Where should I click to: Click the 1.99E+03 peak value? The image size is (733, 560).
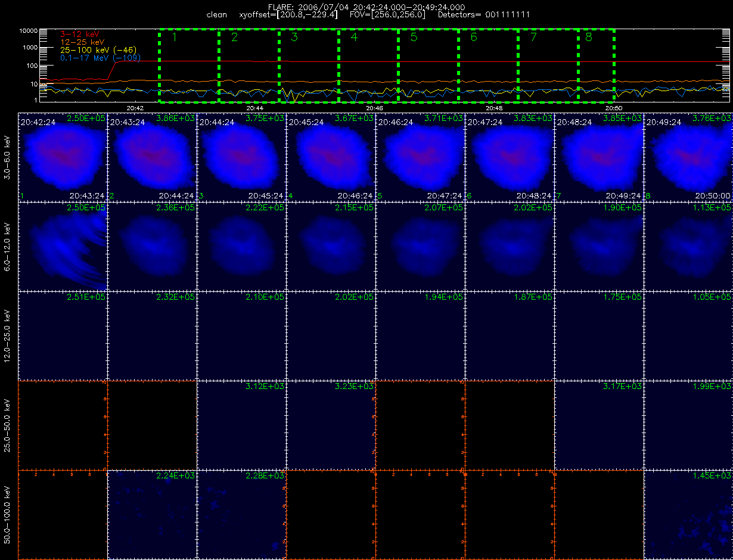coord(712,387)
